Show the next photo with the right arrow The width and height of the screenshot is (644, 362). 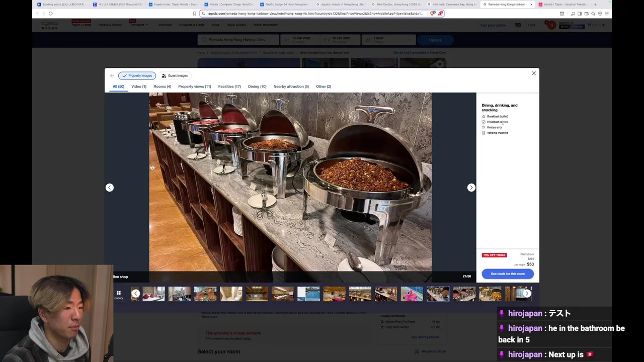point(471,188)
